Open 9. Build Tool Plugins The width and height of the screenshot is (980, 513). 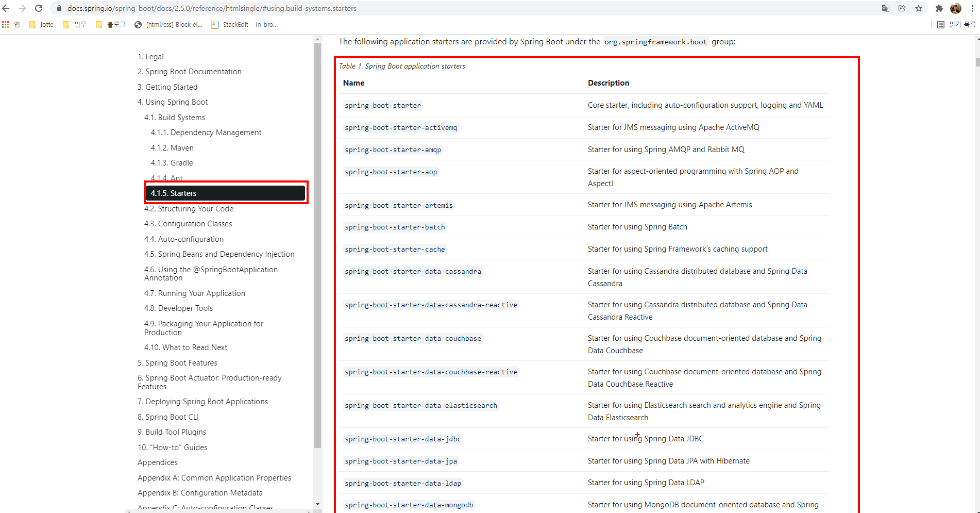tap(172, 432)
